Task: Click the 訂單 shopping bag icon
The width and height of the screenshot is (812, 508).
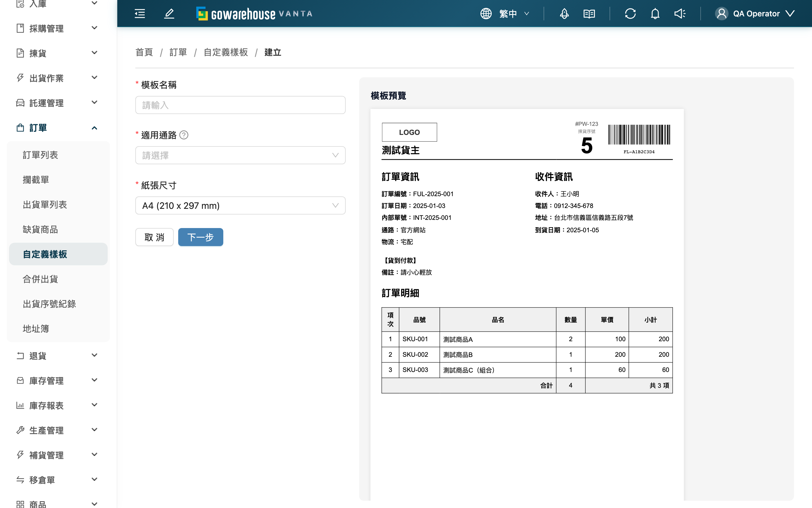Action: pos(20,128)
